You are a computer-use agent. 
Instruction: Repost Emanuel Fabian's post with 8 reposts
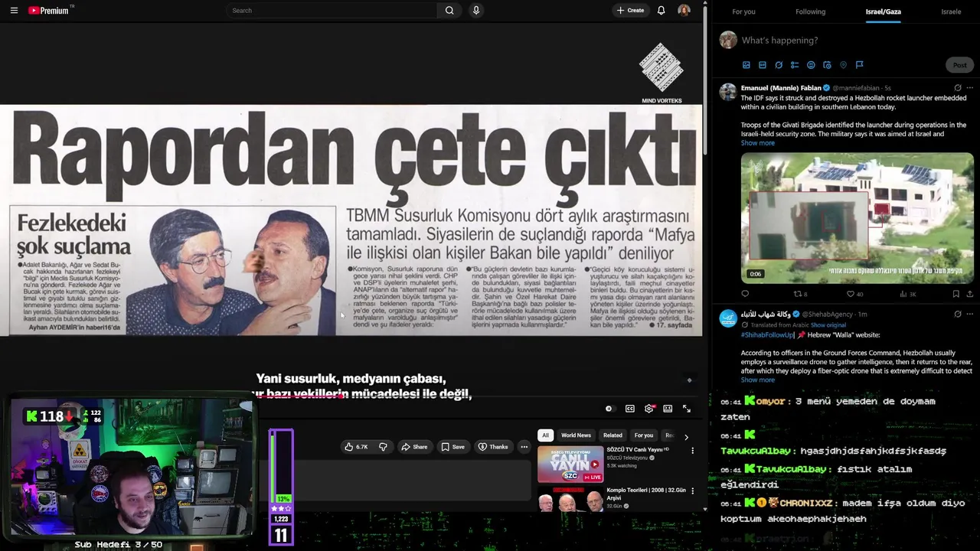(800, 294)
